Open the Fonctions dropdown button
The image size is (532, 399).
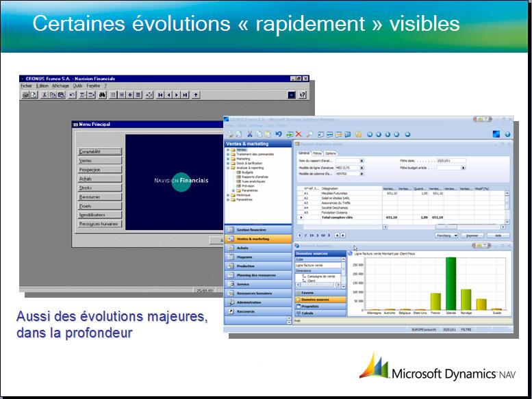click(x=447, y=235)
